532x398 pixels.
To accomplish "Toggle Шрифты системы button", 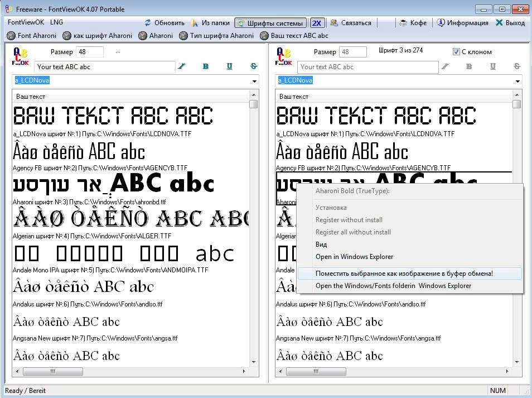I will (270, 23).
